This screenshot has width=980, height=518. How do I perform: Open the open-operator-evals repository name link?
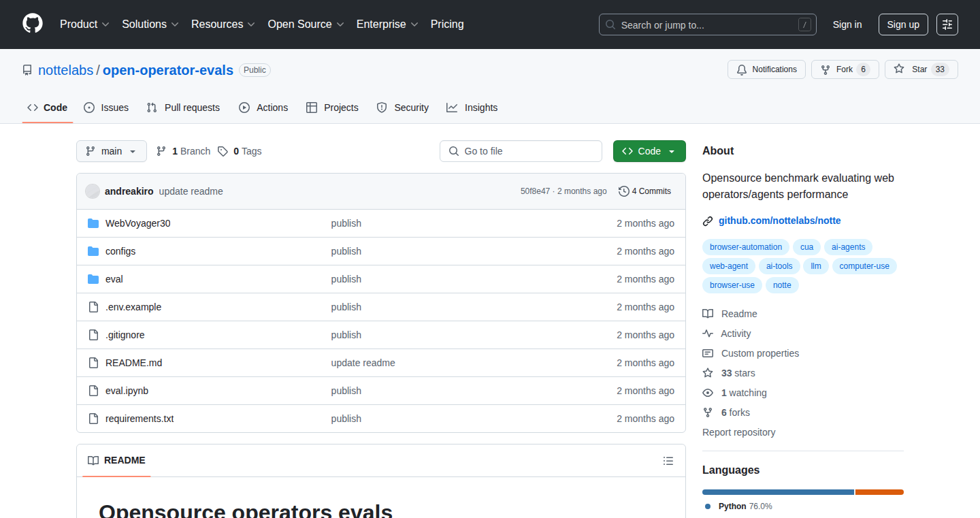[168, 70]
